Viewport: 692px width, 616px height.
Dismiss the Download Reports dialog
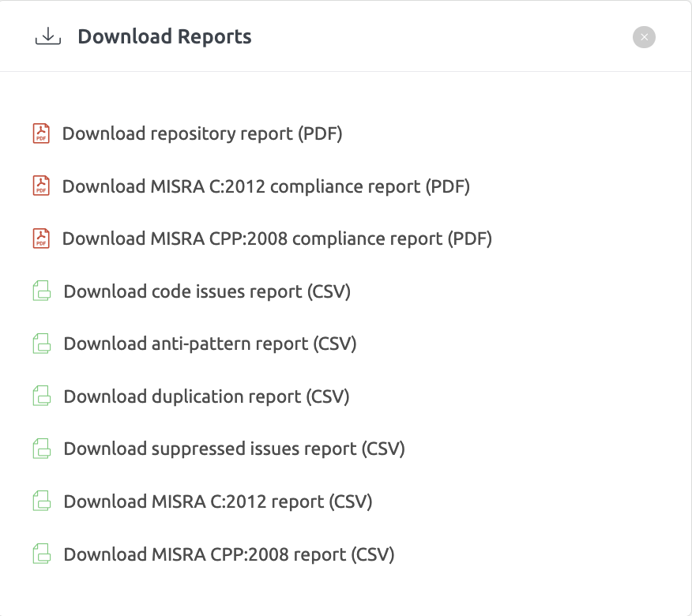(643, 36)
